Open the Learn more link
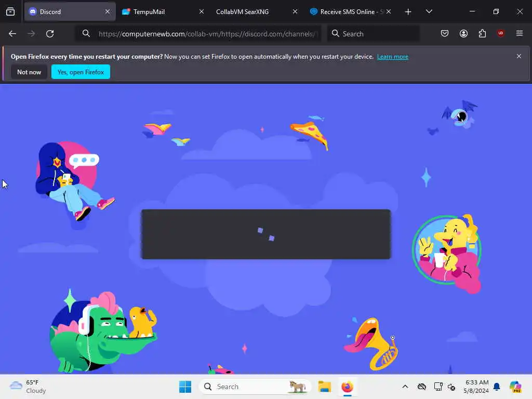The height and width of the screenshot is (399, 532). pyautogui.click(x=393, y=57)
